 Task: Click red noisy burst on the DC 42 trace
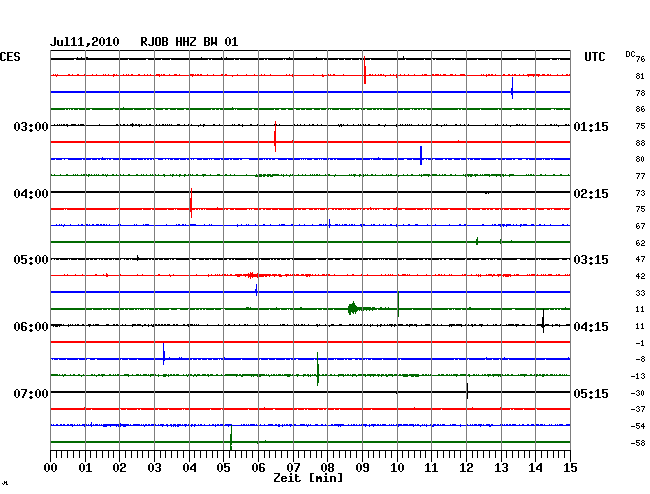coord(253,275)
